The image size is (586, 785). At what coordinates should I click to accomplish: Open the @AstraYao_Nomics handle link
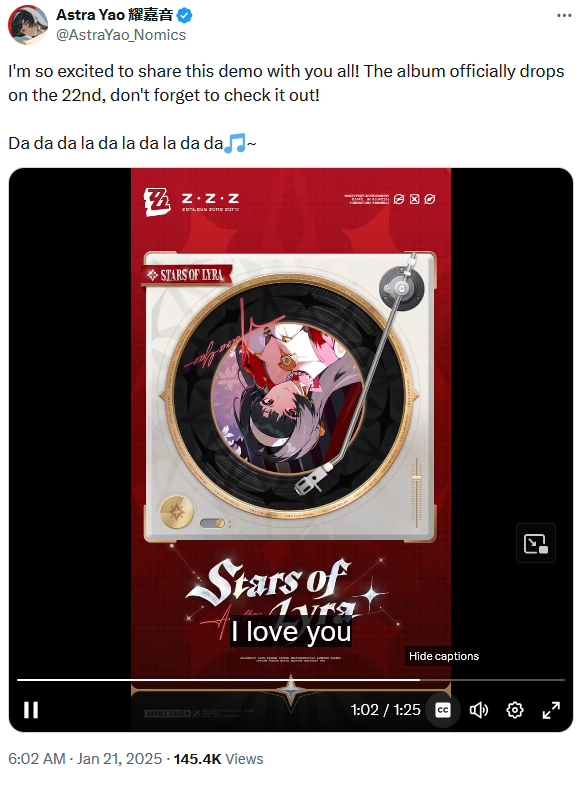pos(121,35)
